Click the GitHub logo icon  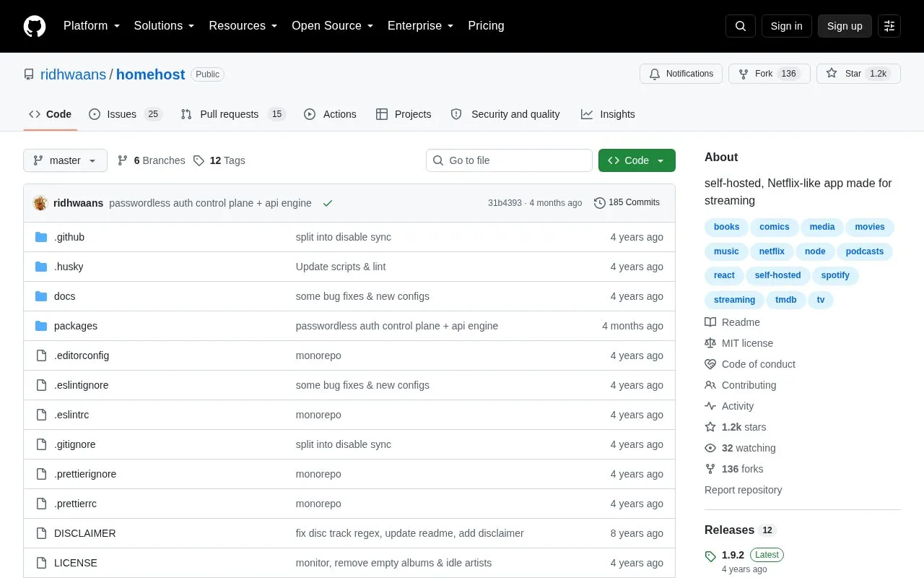[35, 26]
